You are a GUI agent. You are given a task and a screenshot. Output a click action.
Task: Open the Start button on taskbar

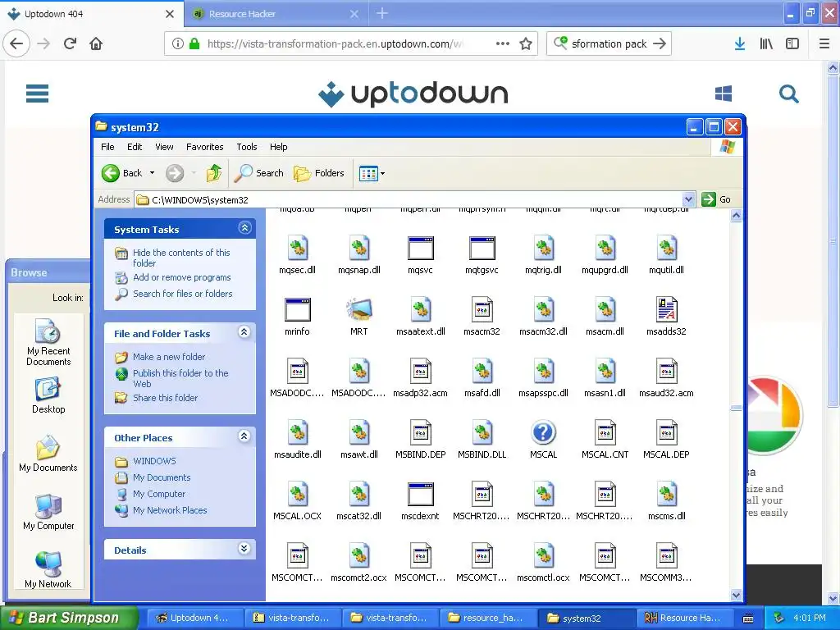(69, 618)
